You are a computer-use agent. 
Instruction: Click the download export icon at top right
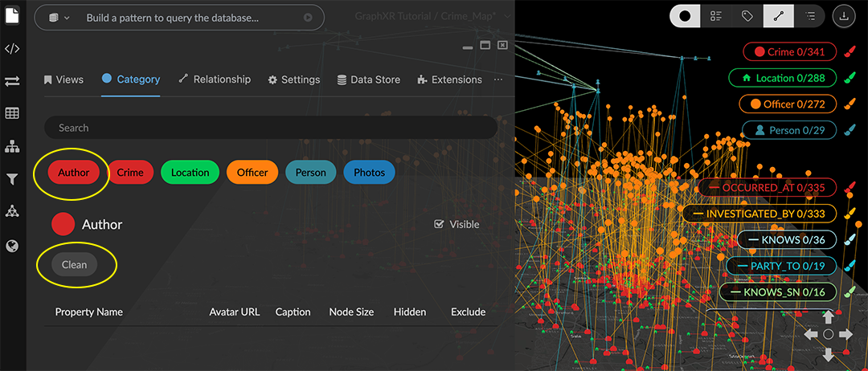pos(844,15)
